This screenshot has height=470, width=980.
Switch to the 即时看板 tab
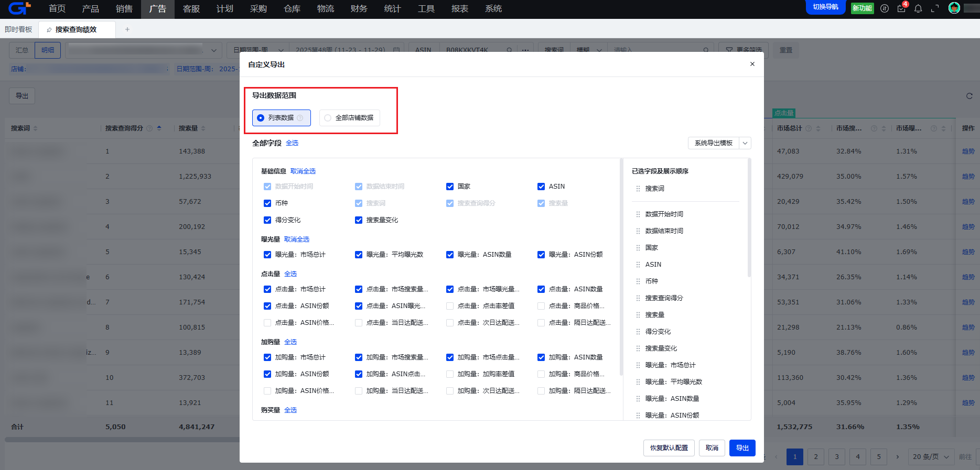point(19,29)
